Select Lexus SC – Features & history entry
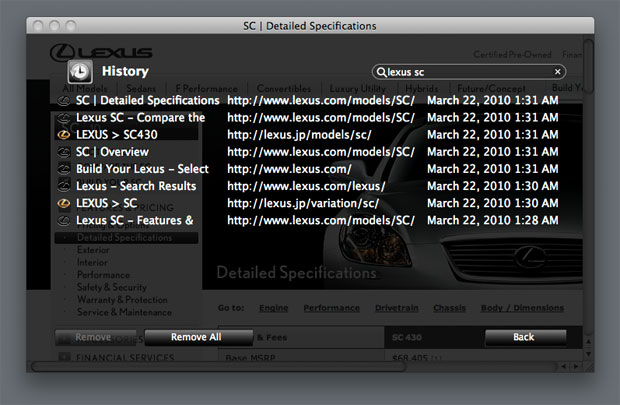 click(134, 220)
